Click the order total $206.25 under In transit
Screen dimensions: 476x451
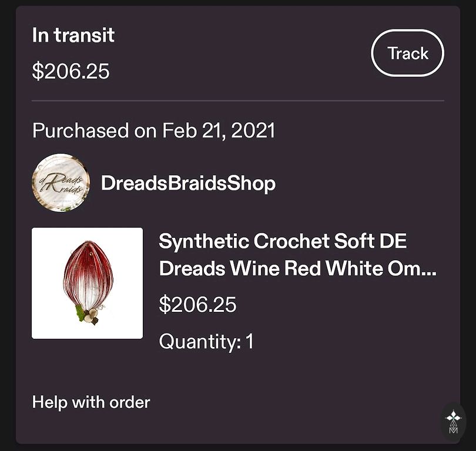[71, 71]
